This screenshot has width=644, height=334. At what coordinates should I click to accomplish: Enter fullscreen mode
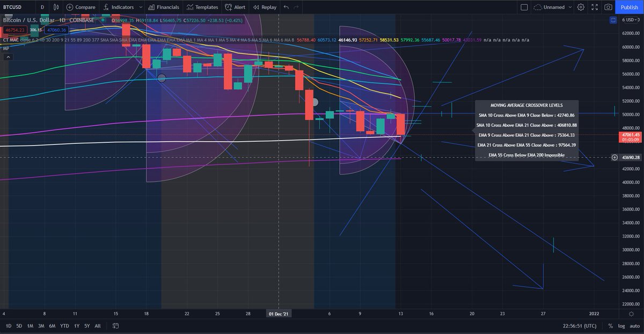point(594,7)
